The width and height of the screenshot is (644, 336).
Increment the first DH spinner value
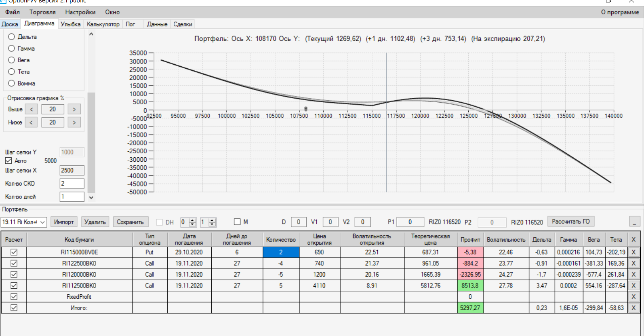pyautogui.click(x=192, y=220)
